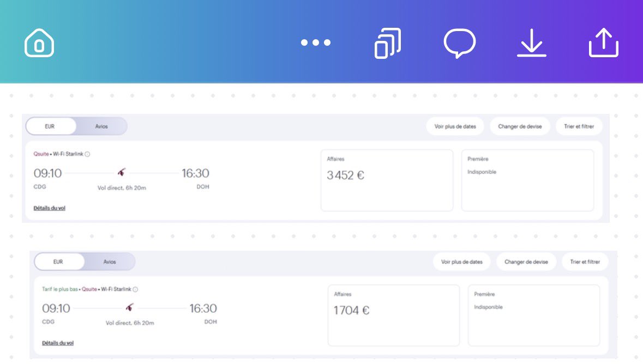The width and height of the screenshot is (643, 364).
Task: Click Changer de devise above the 3 452 € fare
Action: (520, 126)
